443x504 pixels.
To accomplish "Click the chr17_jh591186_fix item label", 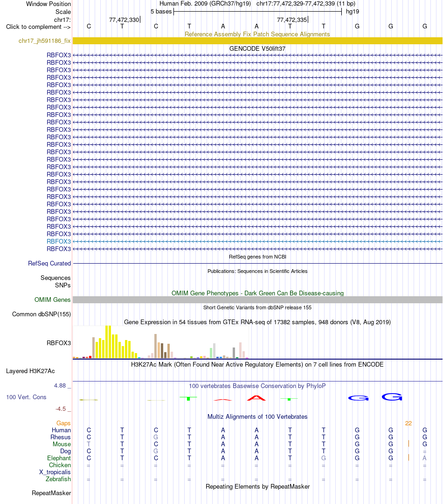I will tap(44, 41).
